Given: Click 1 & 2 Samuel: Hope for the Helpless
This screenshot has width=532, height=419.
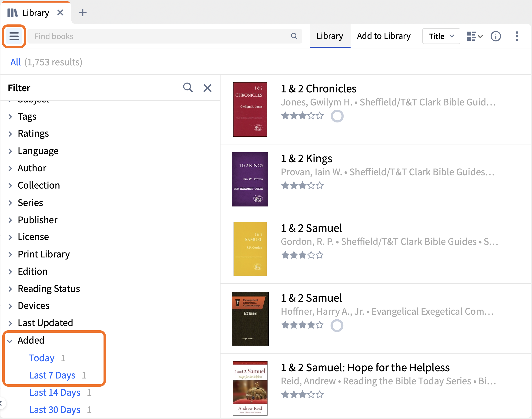Looking at the screenshot, I should 365,368.
